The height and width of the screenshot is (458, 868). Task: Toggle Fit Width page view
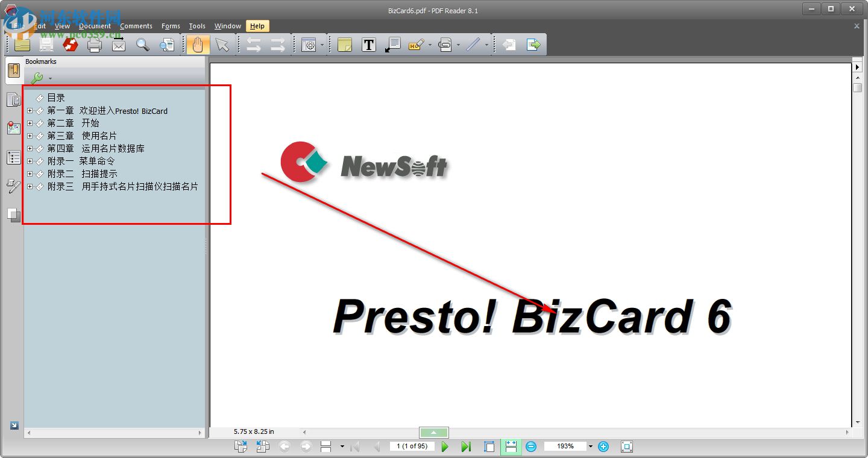tap(511, 447)
